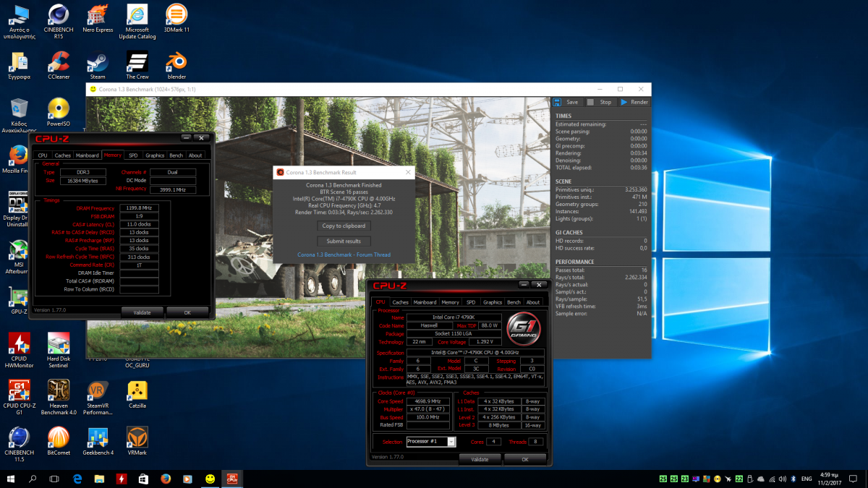Click the TOTAL elapsed time value
This screenshot has height=488, width=868.
click(x=638, y=168)
